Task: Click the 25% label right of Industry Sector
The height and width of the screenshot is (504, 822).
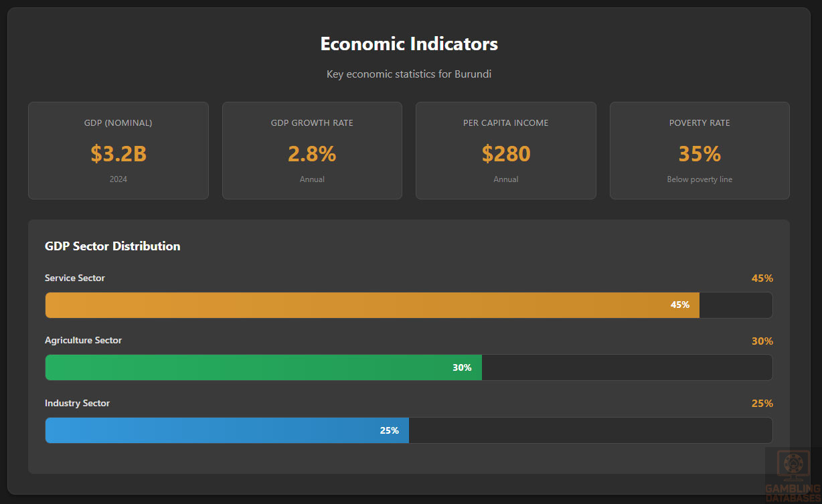Action: coord(762,404)
